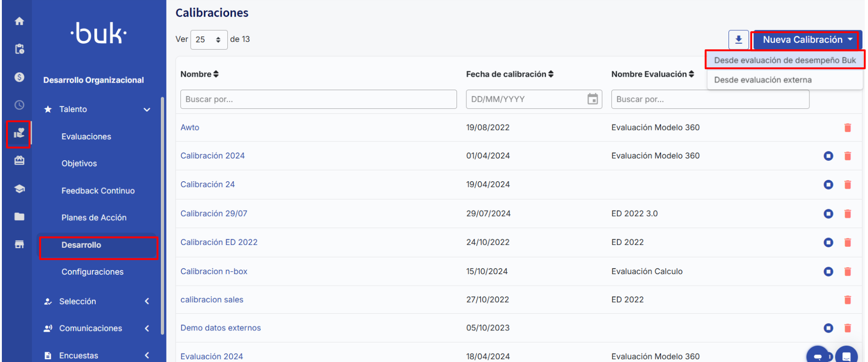Image resolution: width=868 pixels, height=362 pixels.
Task: Go to Evaluaciones in the sidebar
Action: [86, 137]
